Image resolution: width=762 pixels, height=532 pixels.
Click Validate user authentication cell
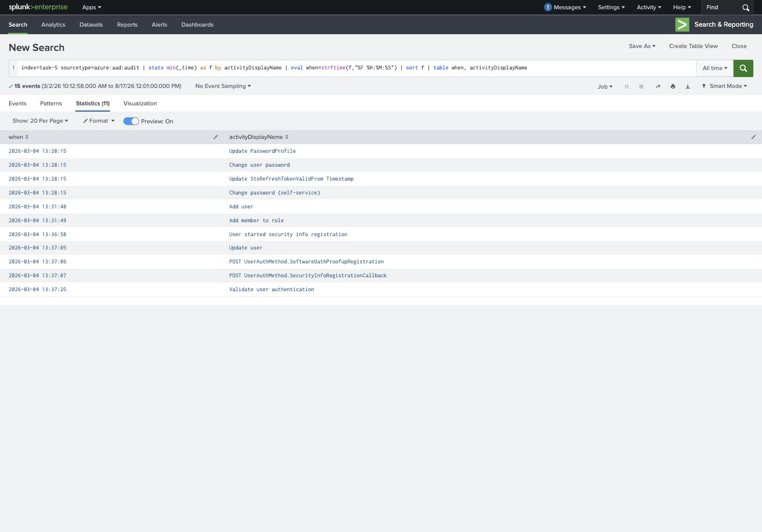coord(272,289)
